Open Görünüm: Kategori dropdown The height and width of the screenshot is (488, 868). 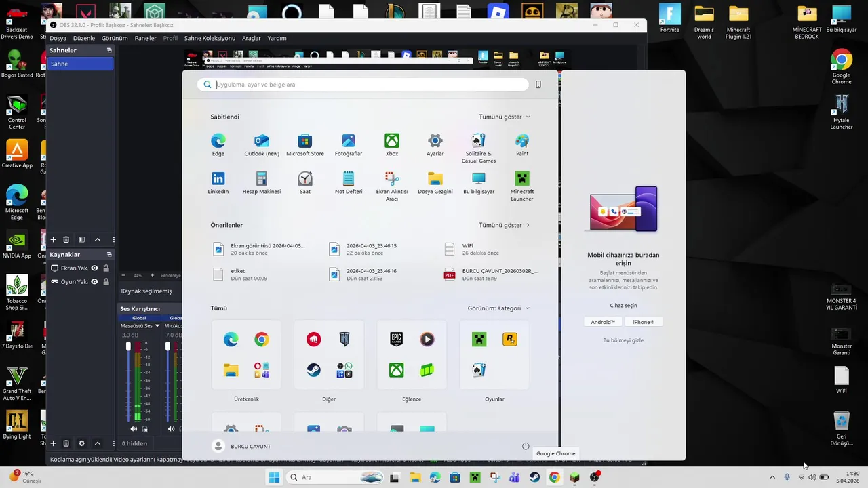(498, 308)
